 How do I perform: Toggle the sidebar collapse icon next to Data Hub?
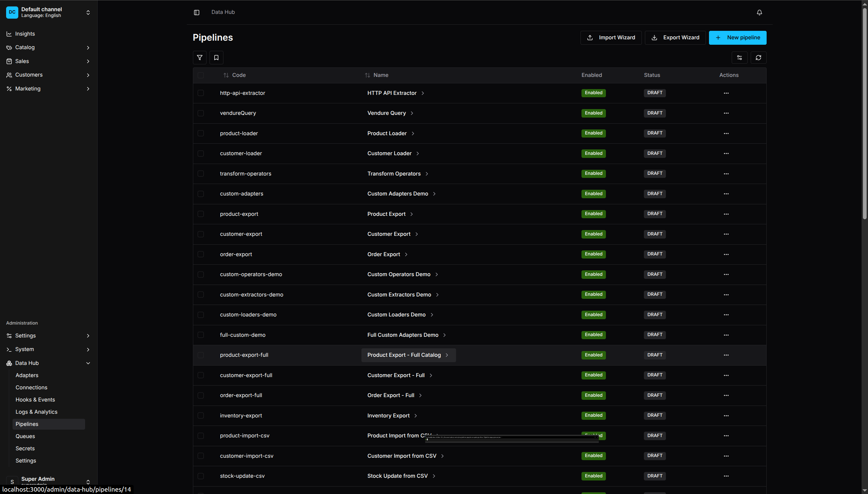197,12
